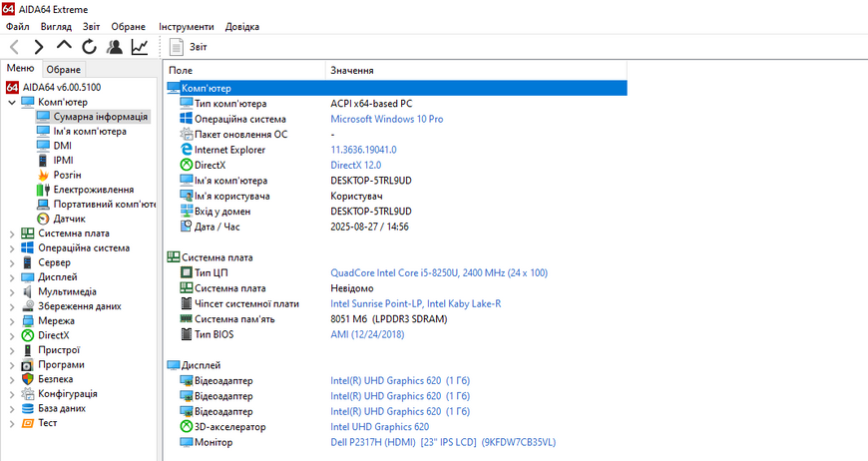The image size is (868, 461).
Task: Select the highlighted Комп'ютер group row
Action: 396,88
